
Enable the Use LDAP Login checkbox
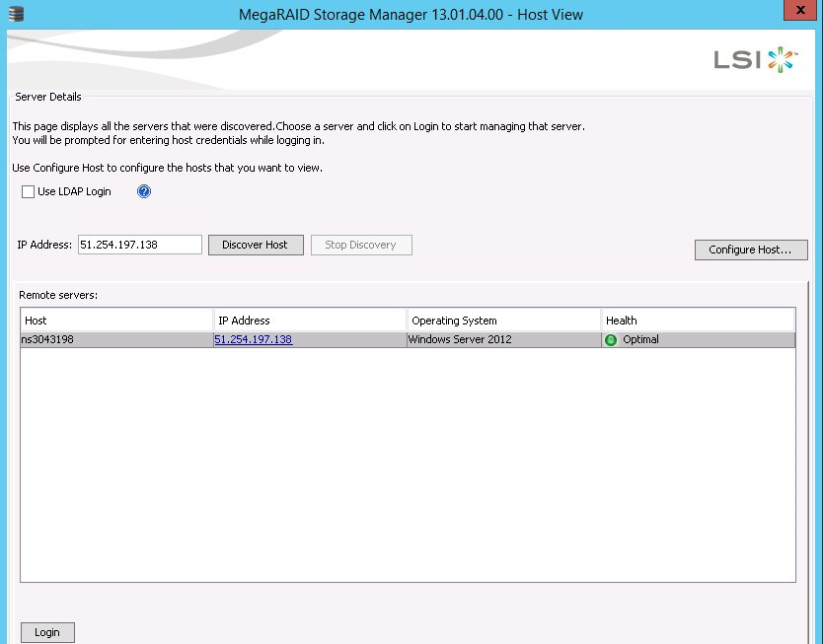28,191
